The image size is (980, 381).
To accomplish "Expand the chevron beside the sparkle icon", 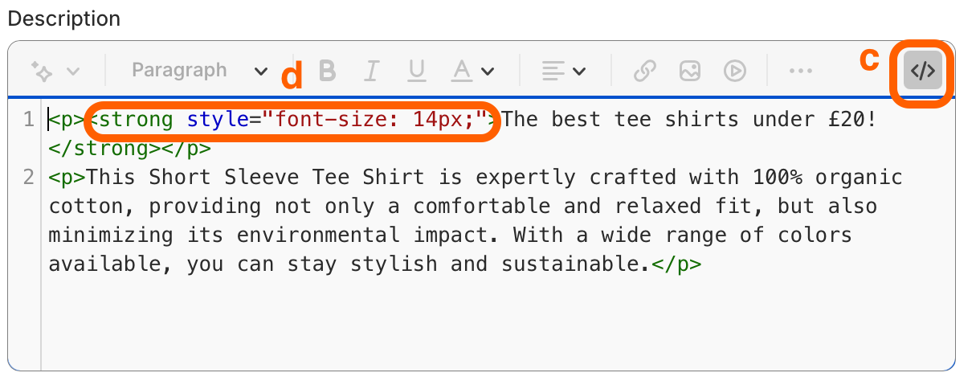I will 73,72.
